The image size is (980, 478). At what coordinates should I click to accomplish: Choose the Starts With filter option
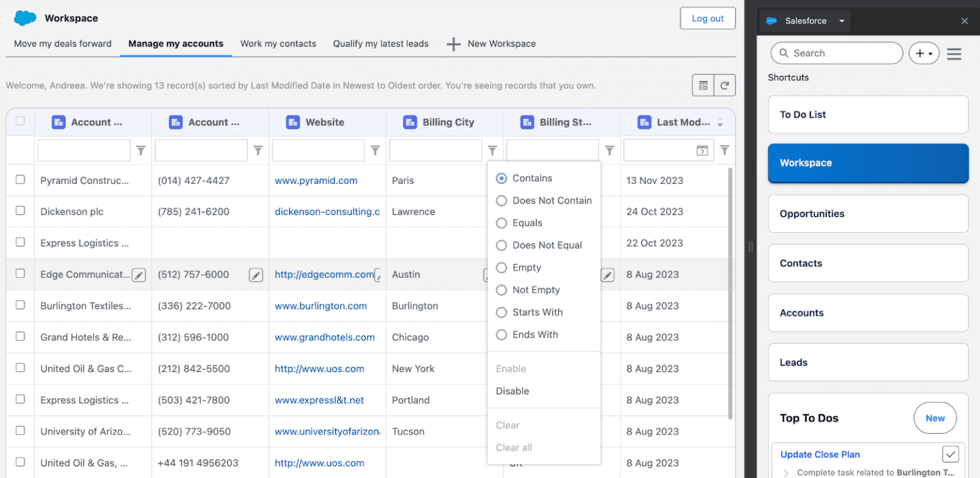501,313
